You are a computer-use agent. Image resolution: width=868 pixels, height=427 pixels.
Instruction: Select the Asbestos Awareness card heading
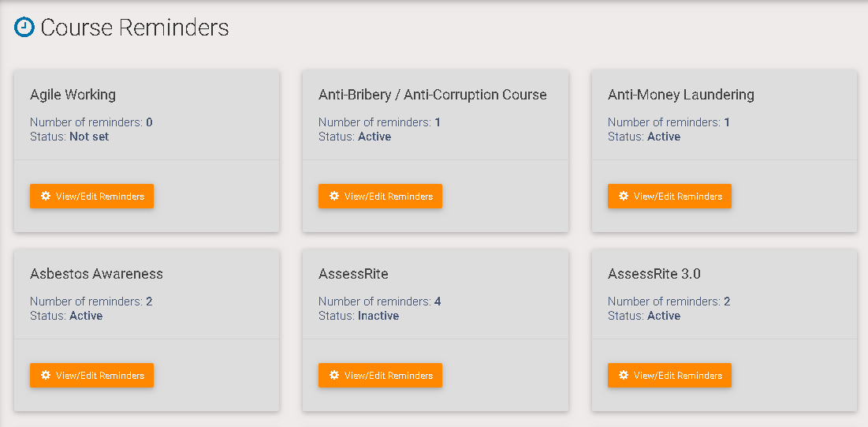96,274
